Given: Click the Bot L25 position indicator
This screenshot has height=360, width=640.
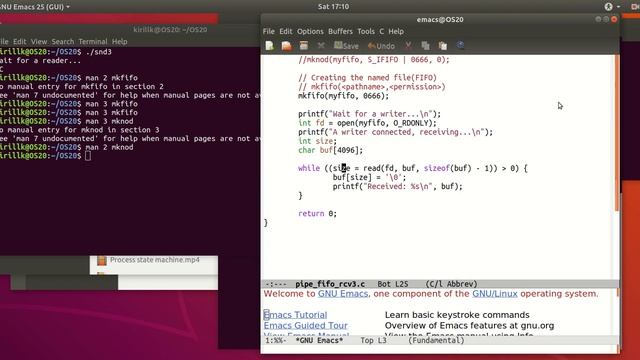Looking at the screenshot, I should 393,284.
